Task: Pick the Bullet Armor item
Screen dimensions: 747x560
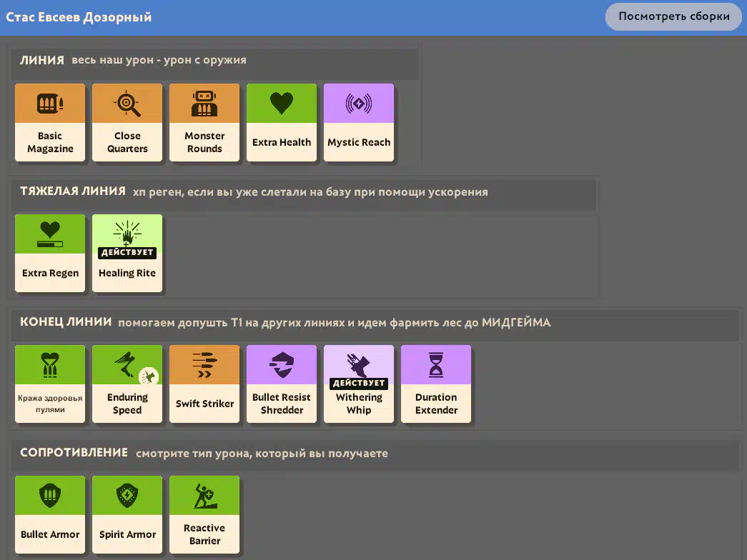Action: [x=50, y=514]
